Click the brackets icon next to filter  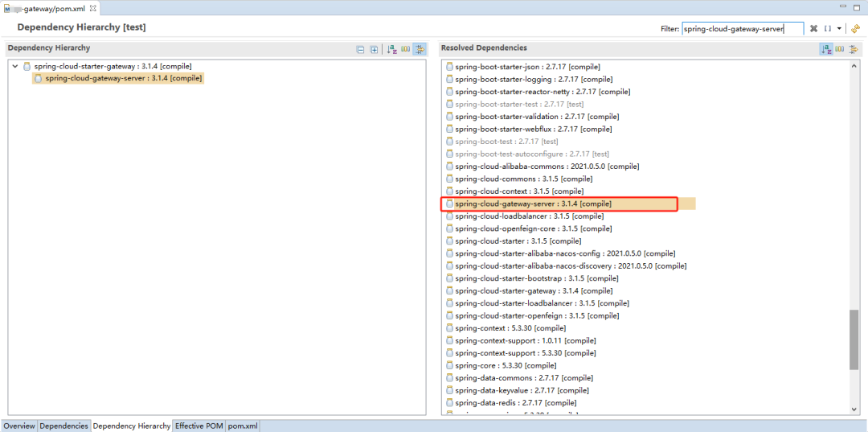click(x=828, y=29)
